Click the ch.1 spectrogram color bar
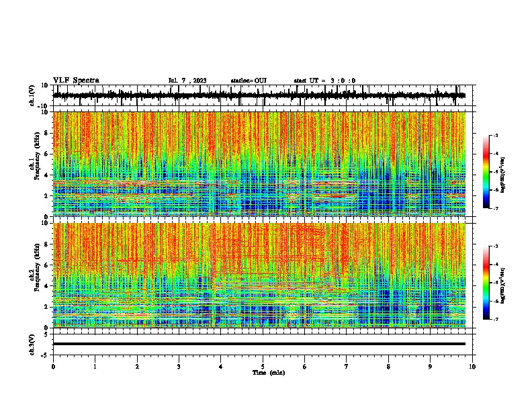 (486, 172)
